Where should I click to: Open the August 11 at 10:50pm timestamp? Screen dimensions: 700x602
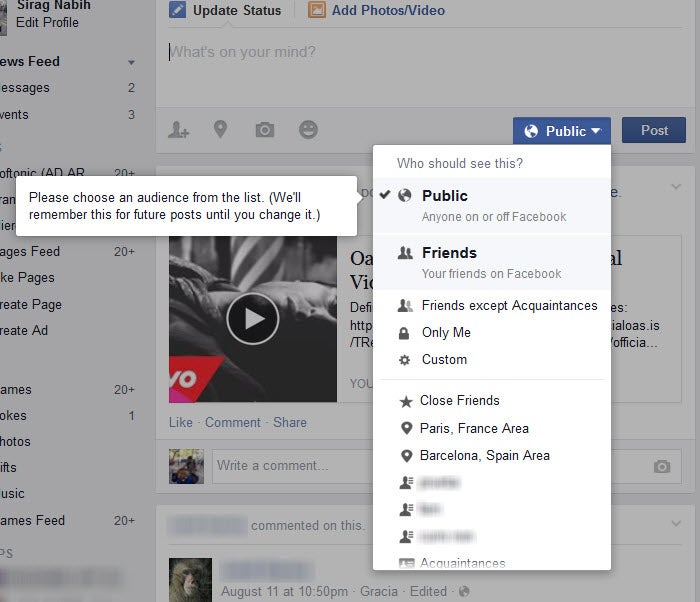pyautogui.click(x=284, y=591)
